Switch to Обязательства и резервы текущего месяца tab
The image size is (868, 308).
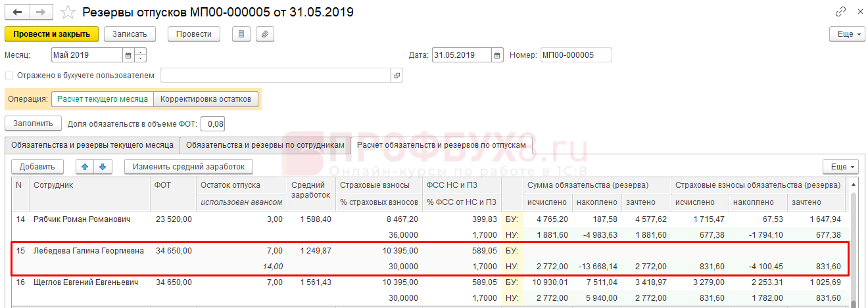coord(93,144)
